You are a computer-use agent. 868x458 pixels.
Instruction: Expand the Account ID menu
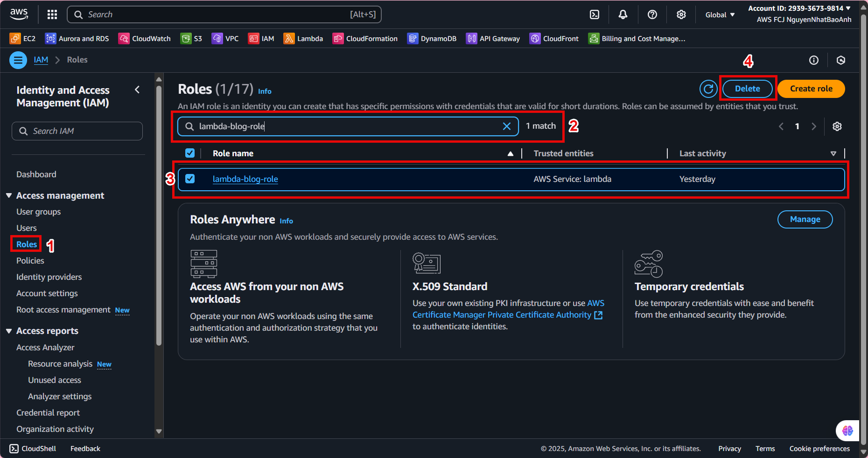pyautogui.click(x=799, y=8)
